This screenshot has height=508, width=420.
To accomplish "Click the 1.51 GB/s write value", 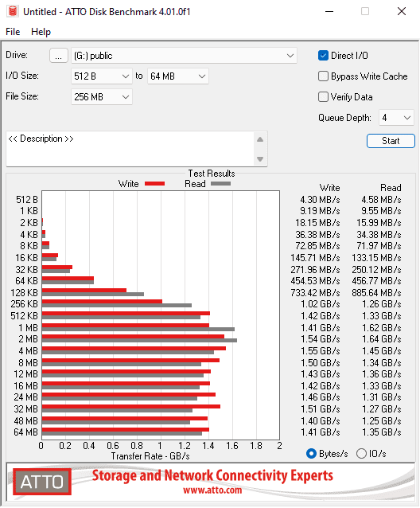I will [x=321, y=409].
